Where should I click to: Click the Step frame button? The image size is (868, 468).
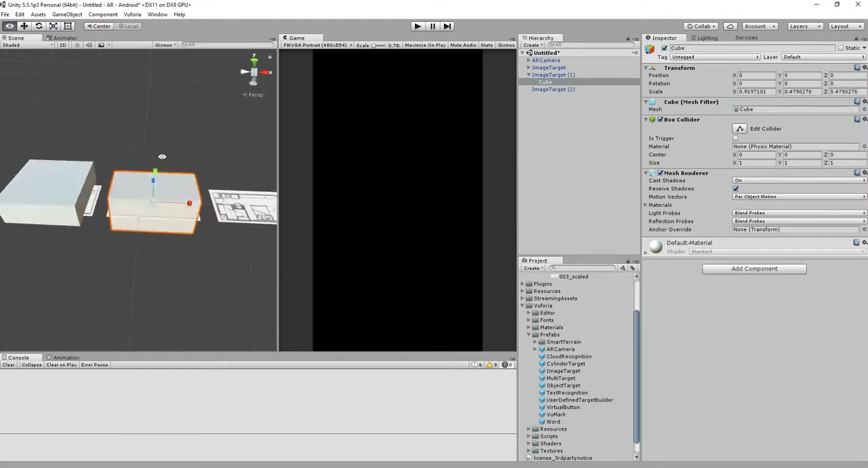447,26
